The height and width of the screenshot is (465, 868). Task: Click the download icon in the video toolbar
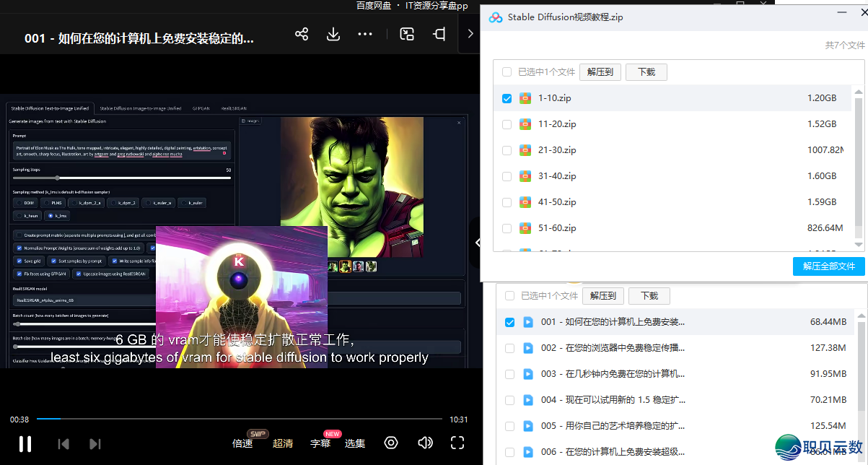click(333, 33)
